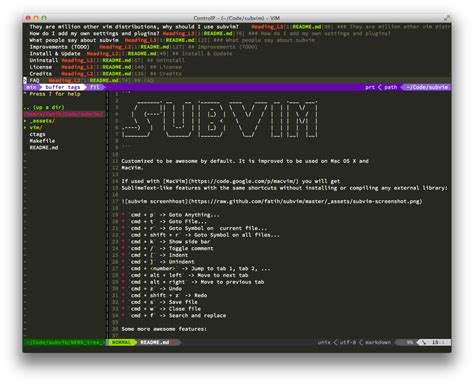474x384 pixels.
Task: Select the FAQ result in CtrlP list
Action: pyautogui.click(x=237, y=80)
